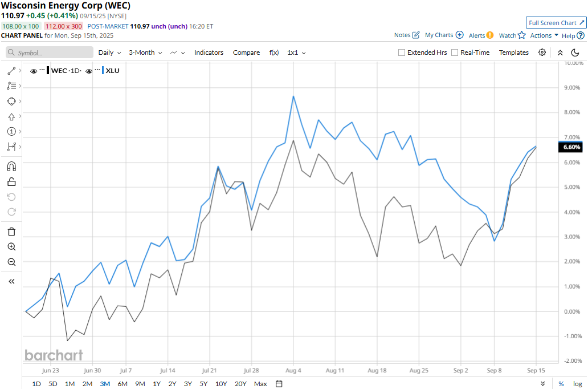Screen dimensions: 588x389
Task: Open the Notes editor
Action: tap(406, 35)
